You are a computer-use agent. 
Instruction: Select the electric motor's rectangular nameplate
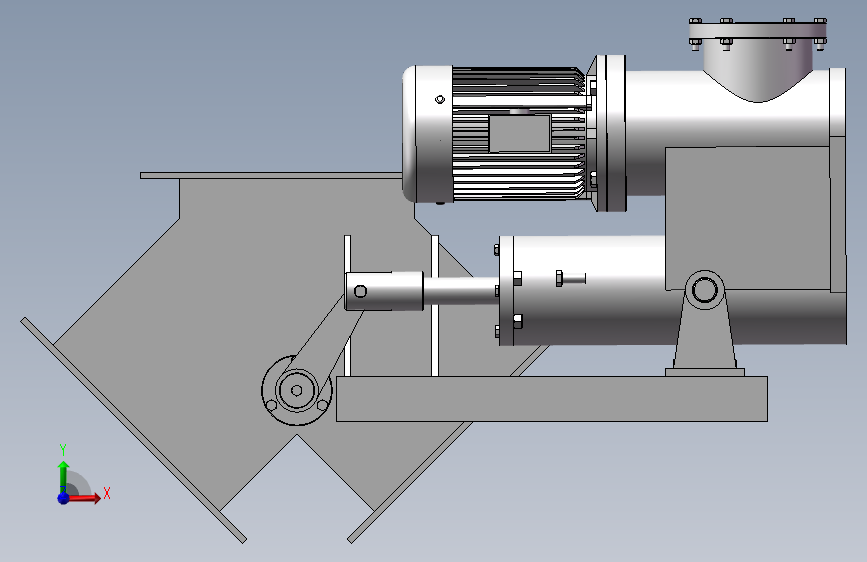coord(519,133)
